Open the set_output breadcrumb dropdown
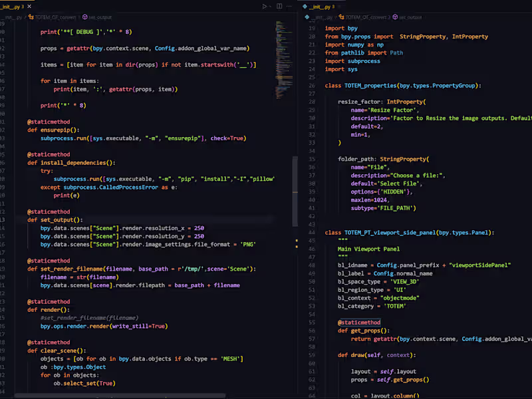Viewport: 532px width, 399px height. click(101, 17)
